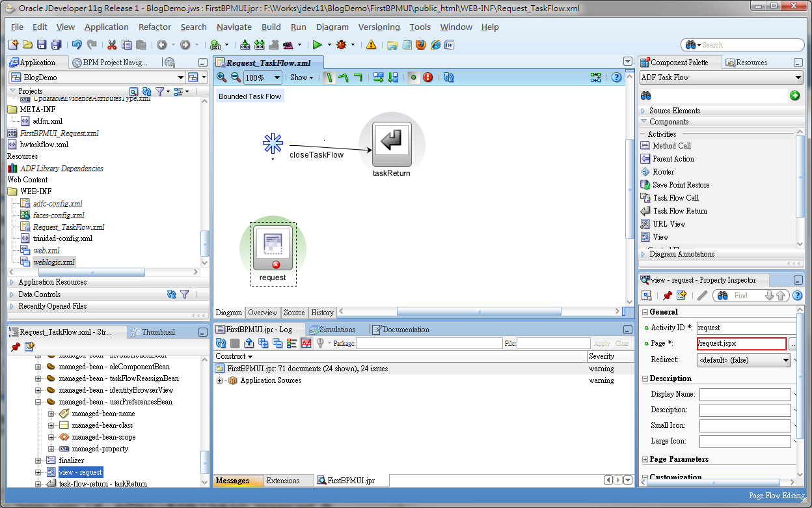Viewport: 812px width, 508px height.
Task: Open the Refactor menu
Action: [155, 27]
